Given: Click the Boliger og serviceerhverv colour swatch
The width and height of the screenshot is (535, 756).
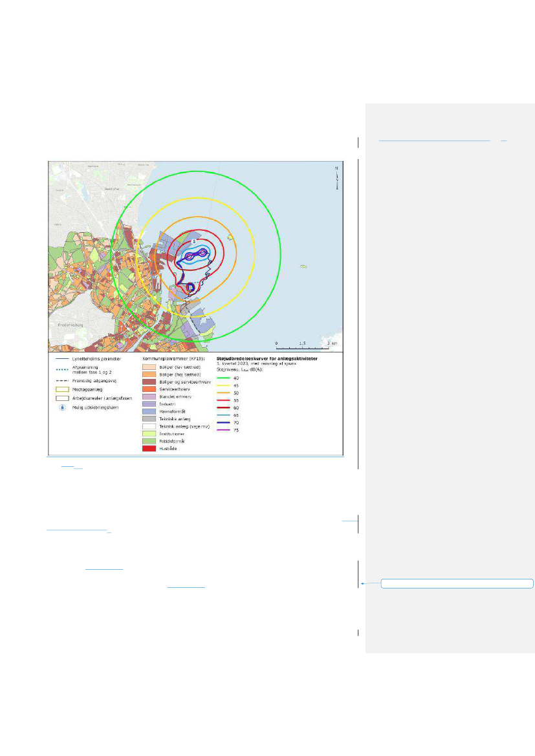Looking at the screenshot, I should (149, 382).
